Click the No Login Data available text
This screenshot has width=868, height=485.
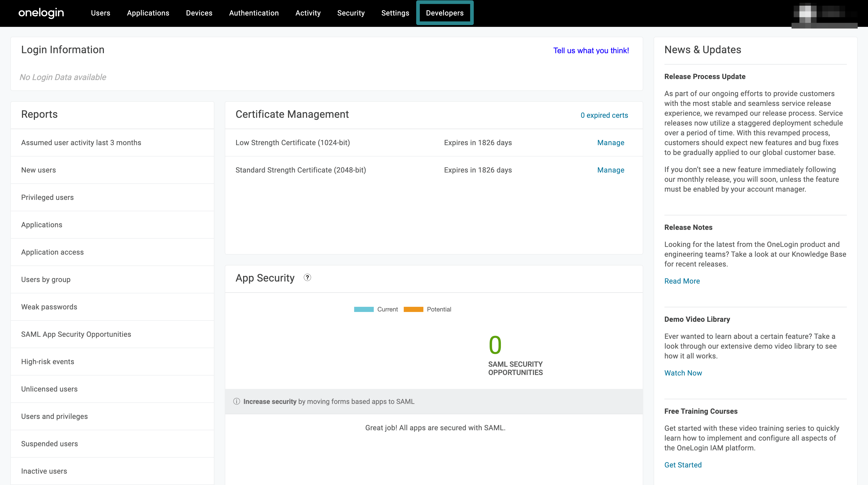(x=63, y=77)
